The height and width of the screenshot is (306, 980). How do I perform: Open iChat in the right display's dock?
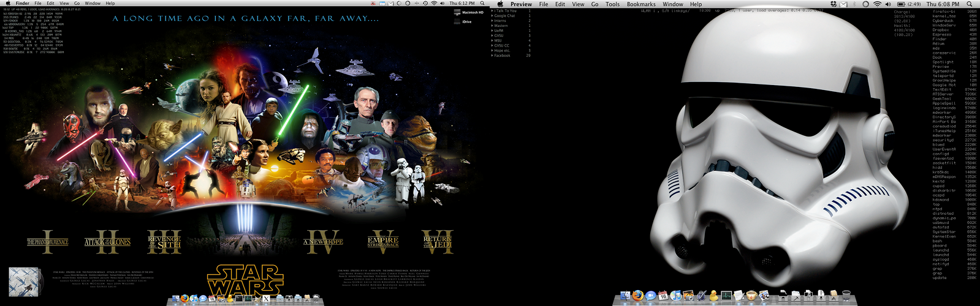(650, 296)
